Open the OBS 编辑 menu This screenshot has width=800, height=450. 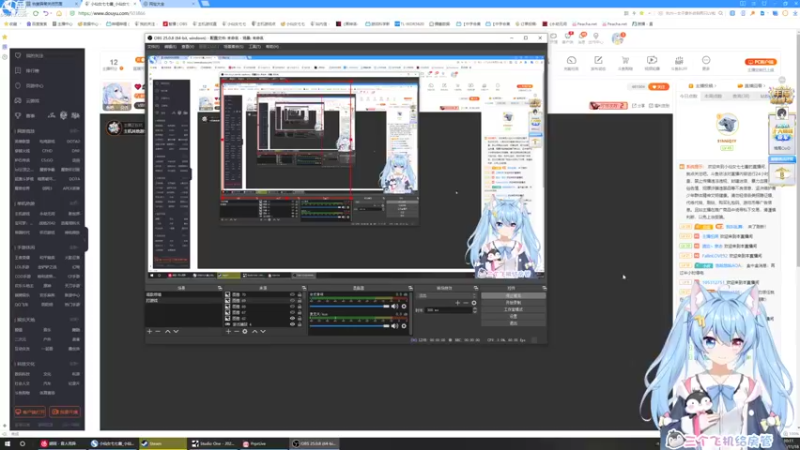click(170, 47)
